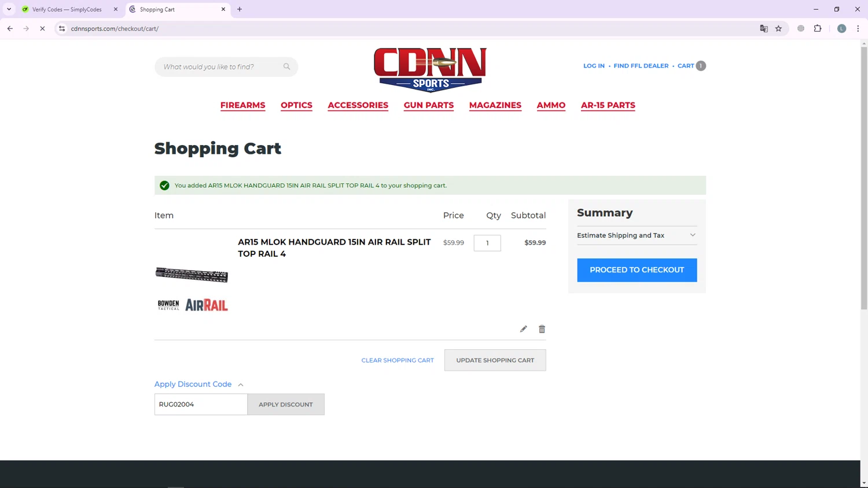Image resolution: width=868 pixels, height=488 pixels.
Task: Bookmark this page with star icon
Action: tap(778, 28)
